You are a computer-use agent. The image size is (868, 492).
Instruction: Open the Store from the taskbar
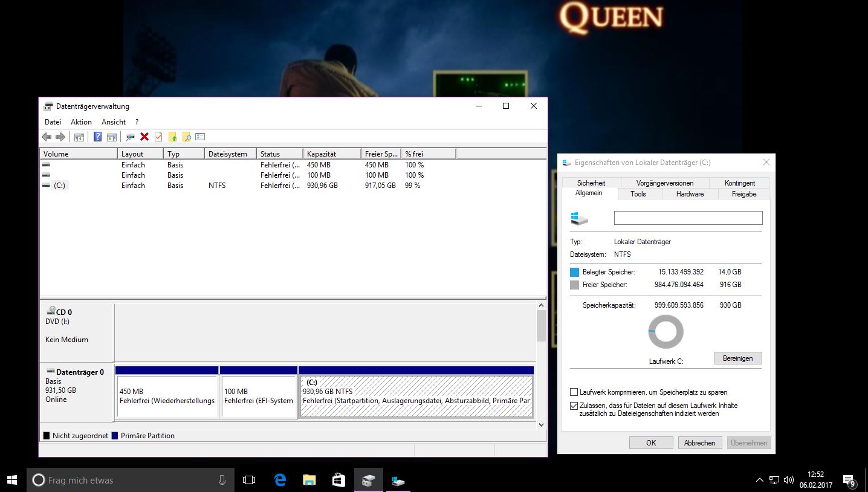click(338, 480)
